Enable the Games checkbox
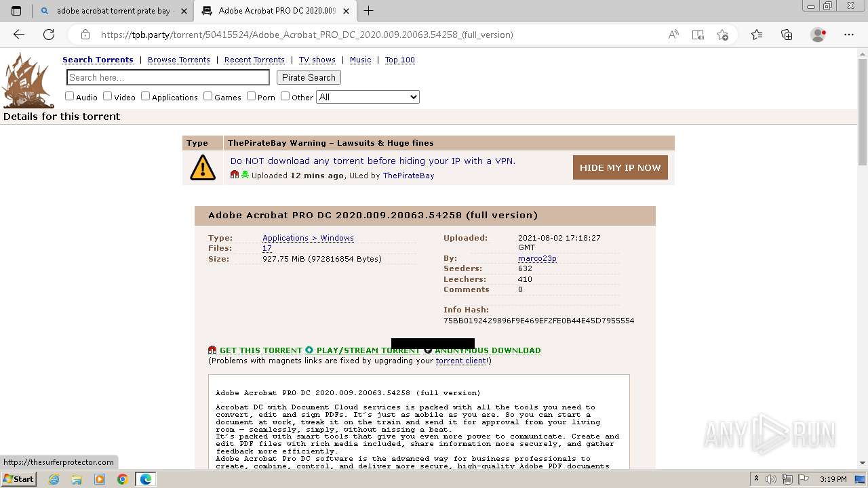The height and width of the screenshot is (488, 868). (208, 96)
